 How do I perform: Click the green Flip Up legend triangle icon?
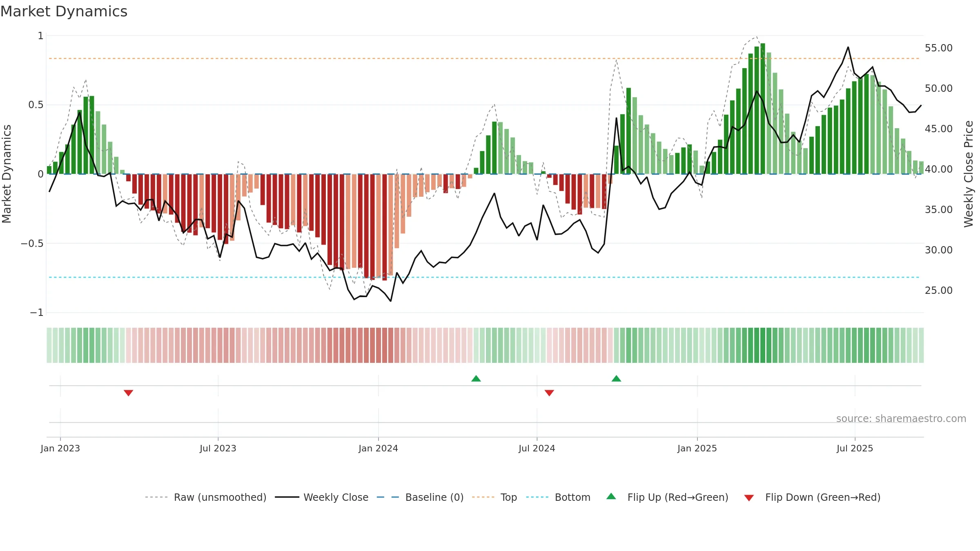(611, 496)
